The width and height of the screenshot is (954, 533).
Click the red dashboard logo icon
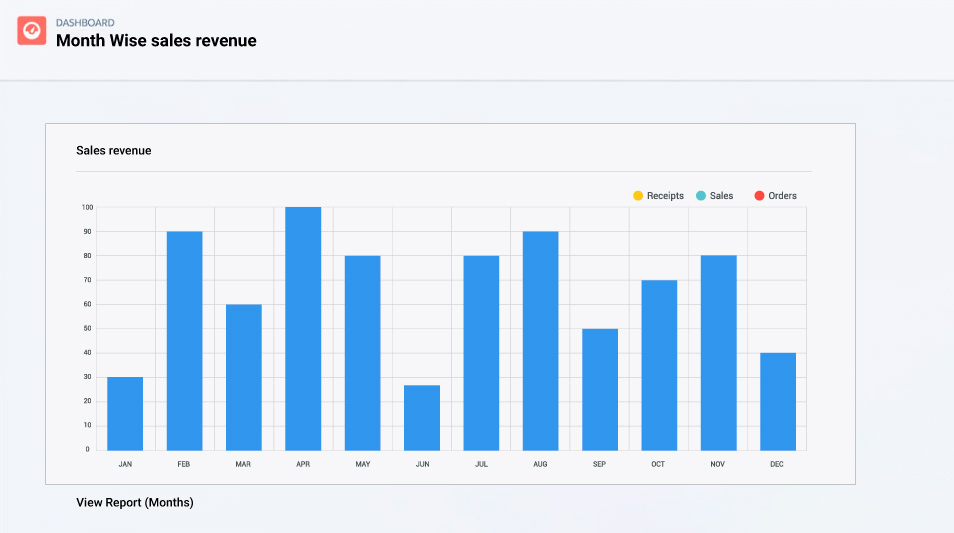tap(32, 31)
